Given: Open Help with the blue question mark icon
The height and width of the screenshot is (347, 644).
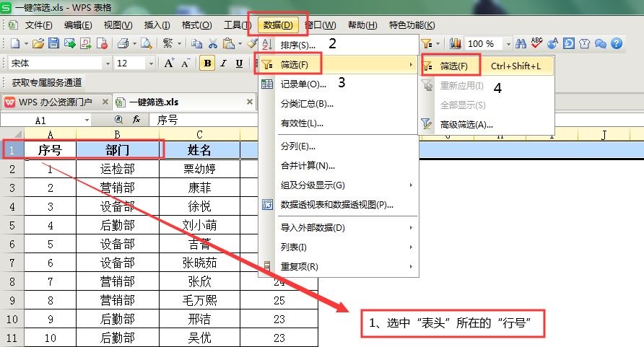Looking at the screenshot, I should (x=617, y=43).
